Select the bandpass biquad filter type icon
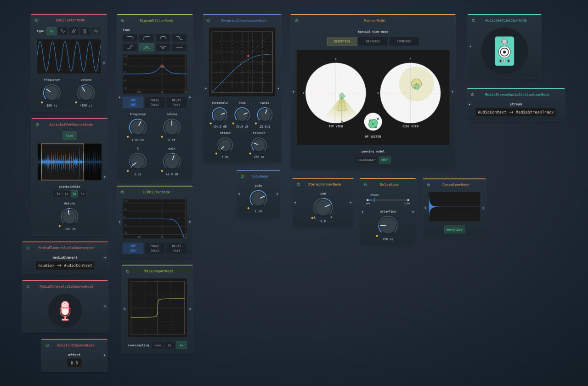The width and height of the screenshot is (588, 386). pos(163,38)
